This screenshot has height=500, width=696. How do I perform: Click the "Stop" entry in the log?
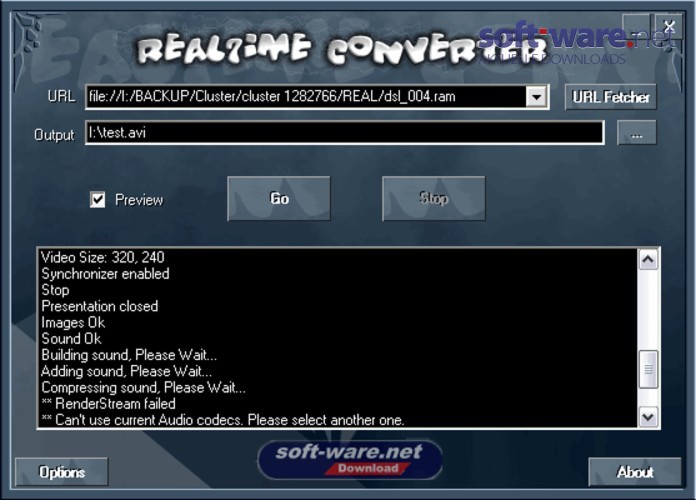pyautogui.click(x=55, y=290)
